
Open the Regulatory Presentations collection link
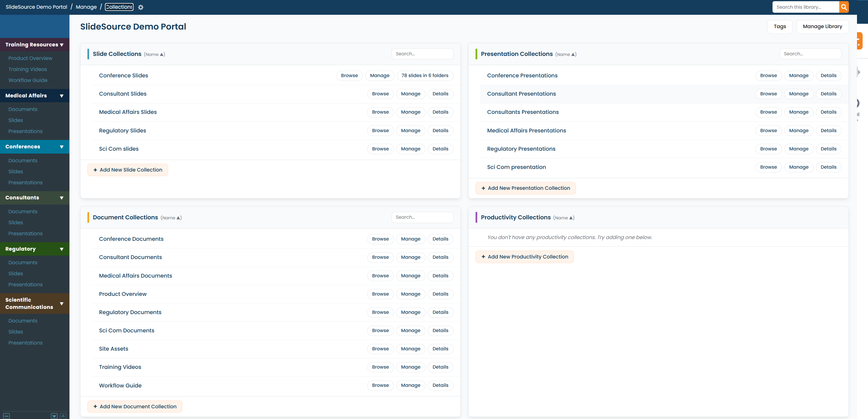521,149
